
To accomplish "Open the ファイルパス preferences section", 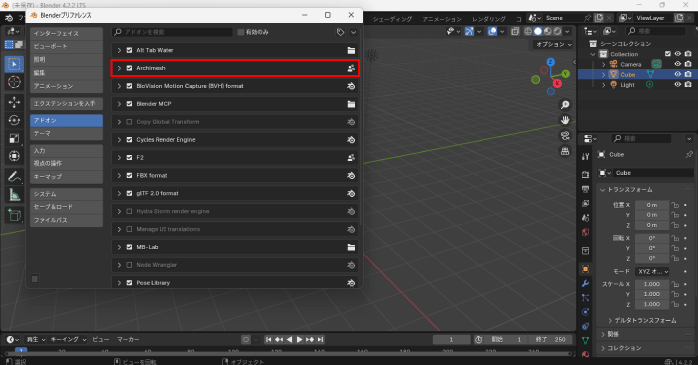I will pos(66,220).
